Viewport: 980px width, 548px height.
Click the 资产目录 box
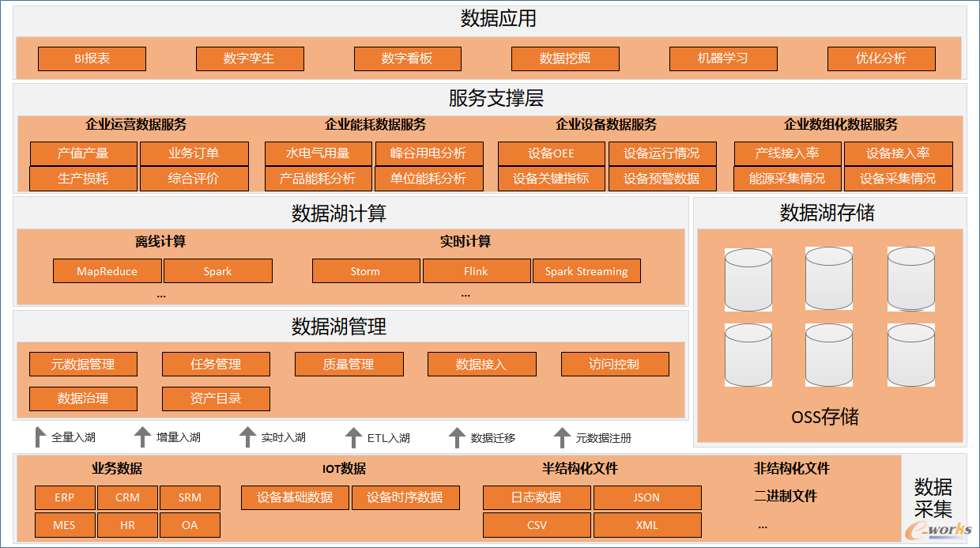coord(216,399)
